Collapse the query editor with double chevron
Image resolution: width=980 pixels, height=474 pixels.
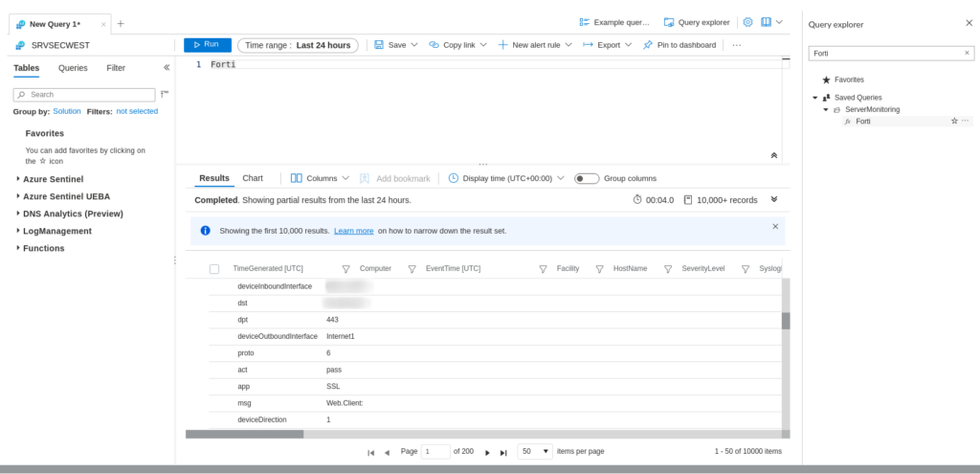tap(773, 155)
